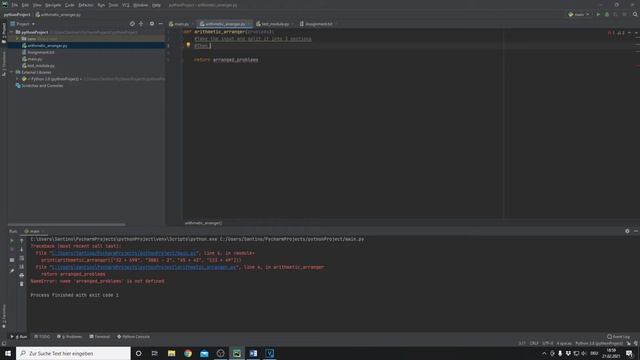This screenshot has width=640, height=360.
Task: Open Google Chrome from the taskbar
Action: click(188, 353)
